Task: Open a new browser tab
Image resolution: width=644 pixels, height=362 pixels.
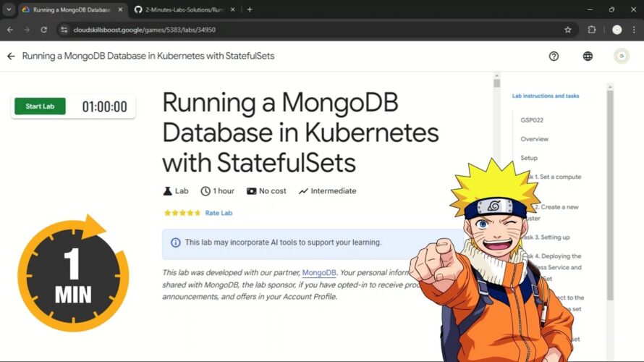Action: 250,9
